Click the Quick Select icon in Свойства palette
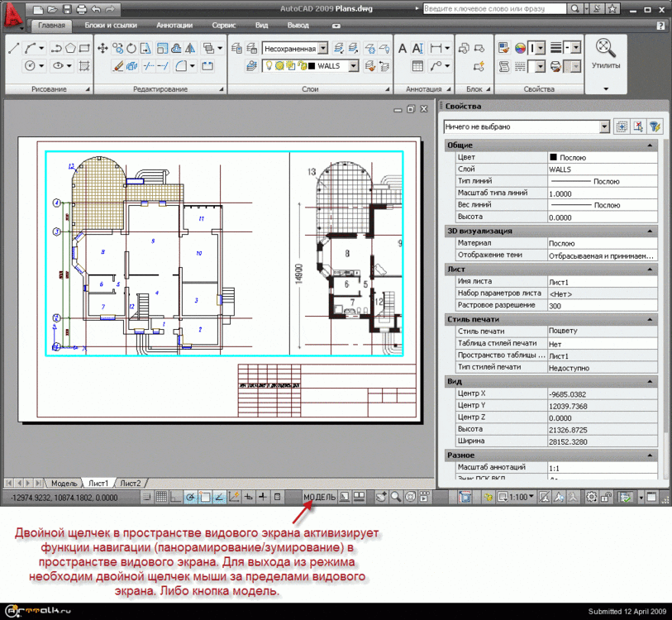The image size is (672, 620). coord(655,126)
